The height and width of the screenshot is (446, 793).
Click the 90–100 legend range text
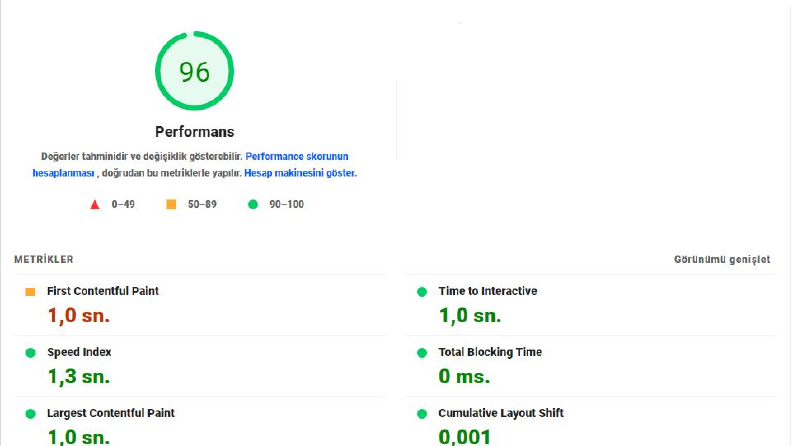pos(286,204)
